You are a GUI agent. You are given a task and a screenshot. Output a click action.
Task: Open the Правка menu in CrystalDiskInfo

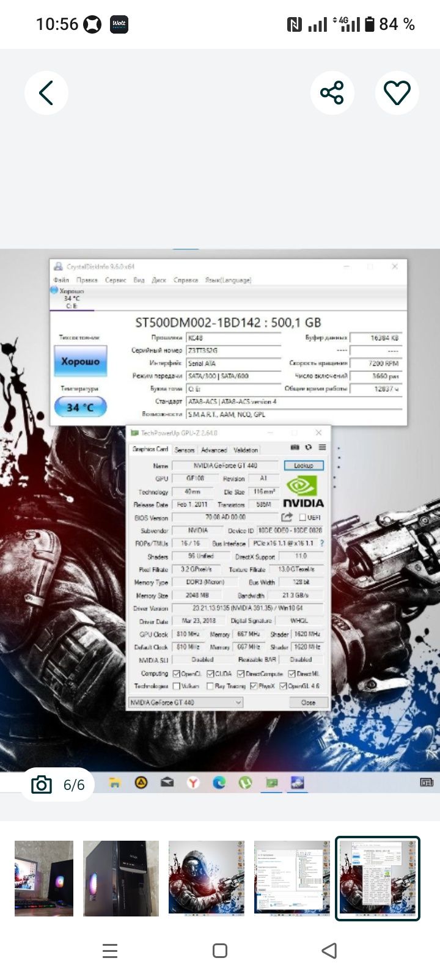click(87, 280)
